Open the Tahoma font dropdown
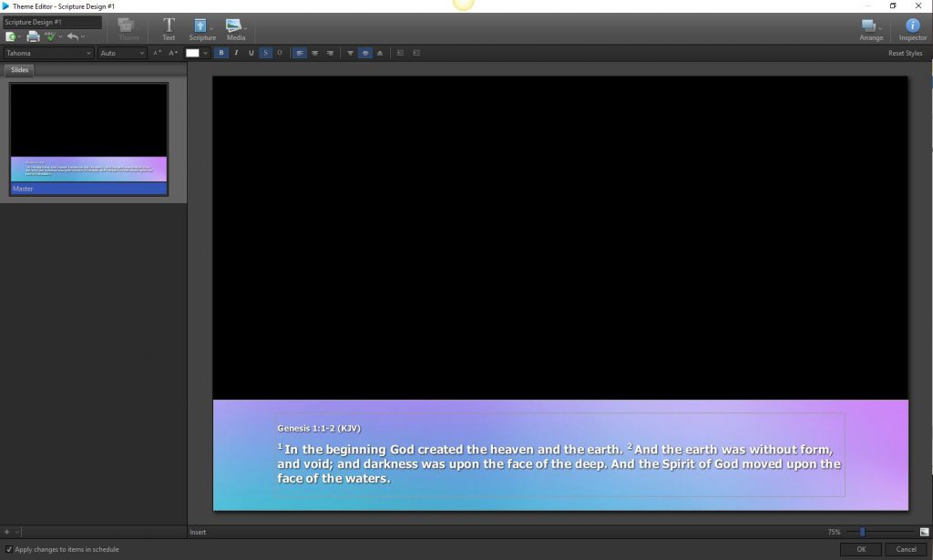This screenshot has width=933, height=560. 49,53
